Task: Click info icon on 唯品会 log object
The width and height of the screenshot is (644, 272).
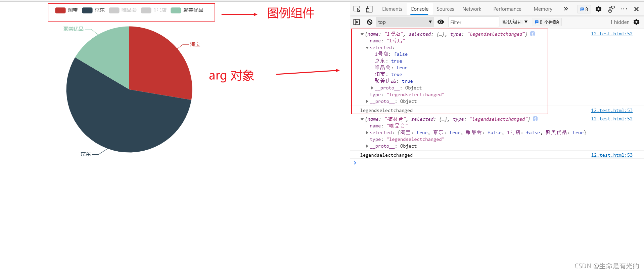Action: [535, 119]
